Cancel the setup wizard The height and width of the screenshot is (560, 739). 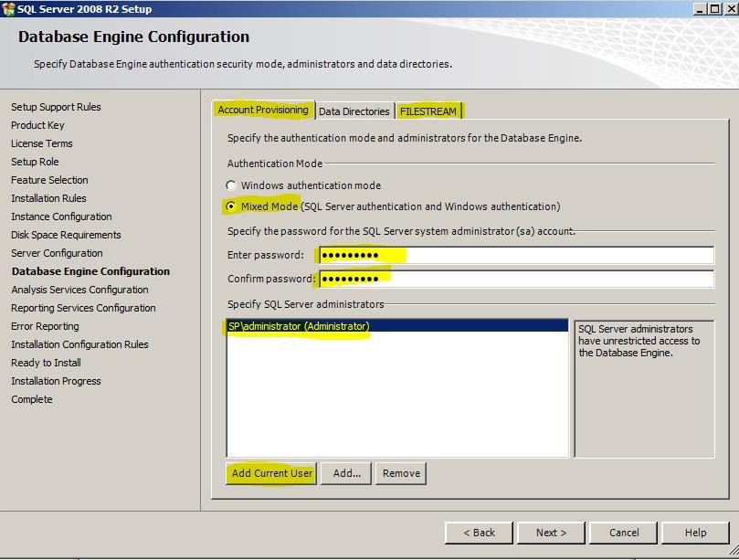[624, 533]
